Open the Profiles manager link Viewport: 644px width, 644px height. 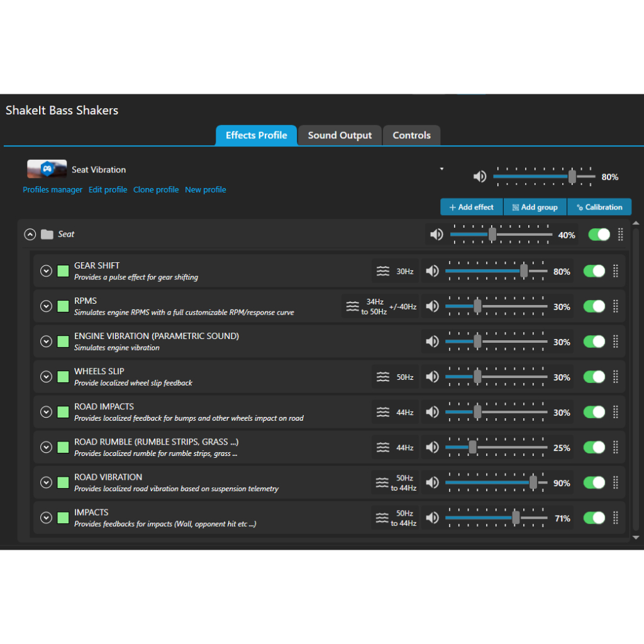pyautogui.click(x=53, y=190)
